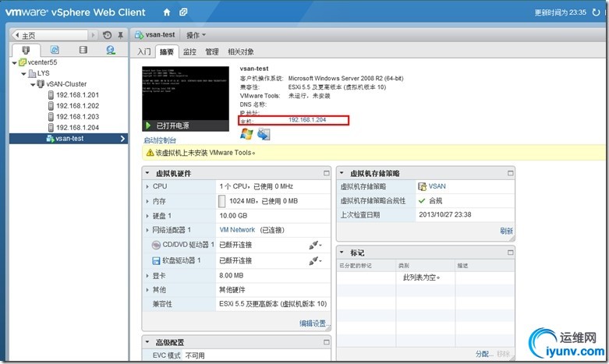Open navigation history clock icon

(x=107, y=35)
